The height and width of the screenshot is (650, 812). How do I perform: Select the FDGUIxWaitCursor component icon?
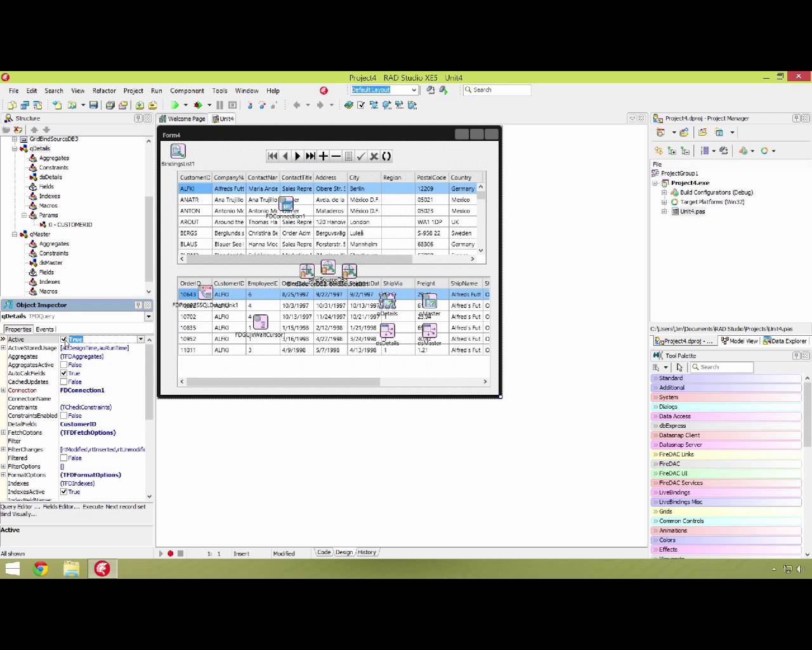coord(260,322)
